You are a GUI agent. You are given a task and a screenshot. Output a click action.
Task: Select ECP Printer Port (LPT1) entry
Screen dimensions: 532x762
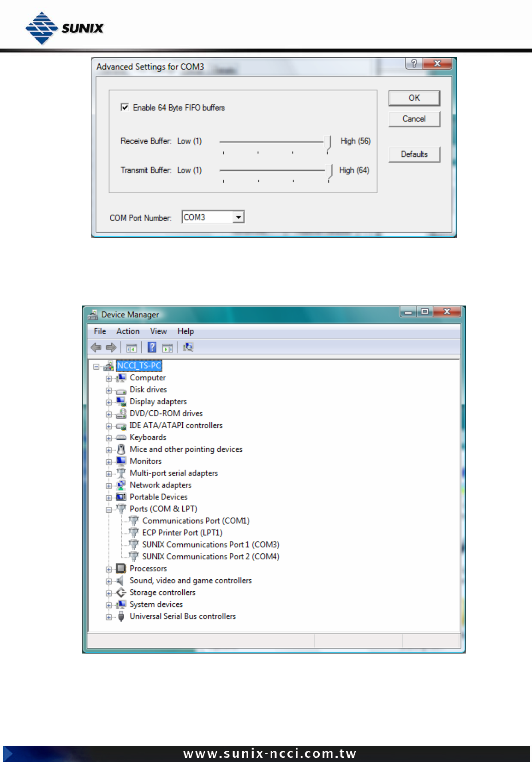coord(182,533)
